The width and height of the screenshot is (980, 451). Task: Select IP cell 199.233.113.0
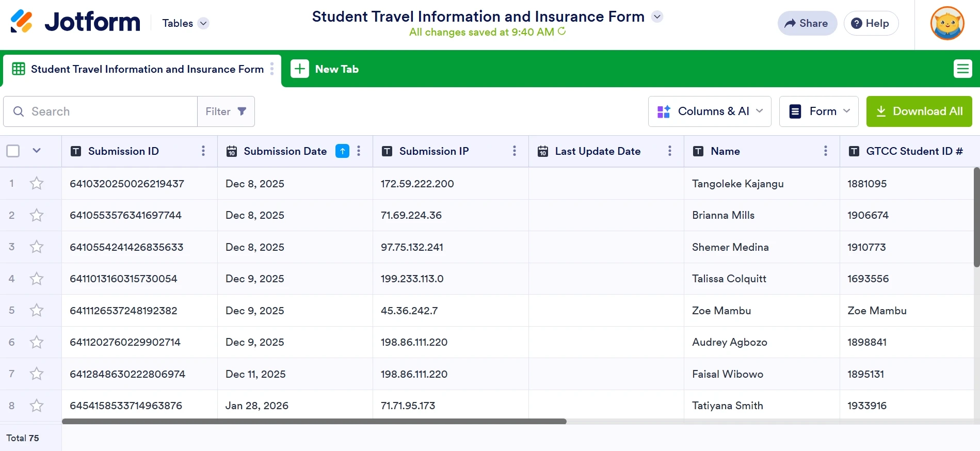[x=451, y=279]
